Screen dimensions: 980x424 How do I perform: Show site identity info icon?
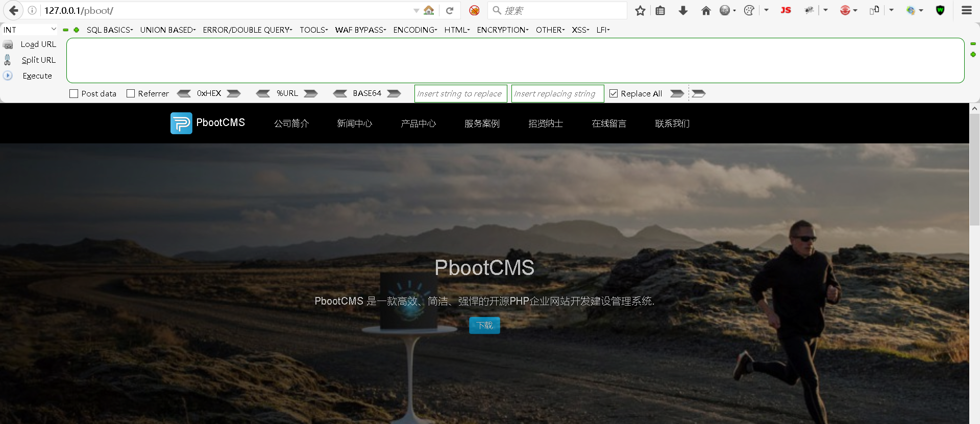pyautogui.click(x=32, y=10)
